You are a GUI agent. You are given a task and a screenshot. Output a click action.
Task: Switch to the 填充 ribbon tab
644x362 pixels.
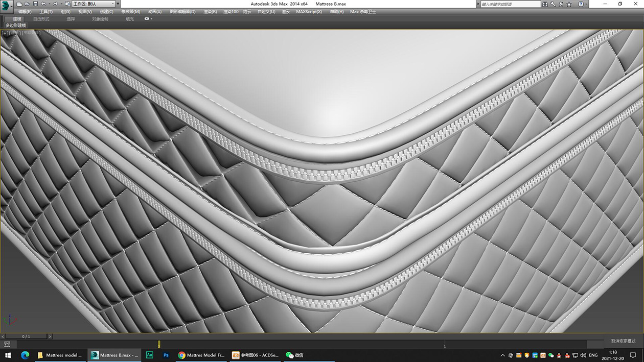click(130, 19)
